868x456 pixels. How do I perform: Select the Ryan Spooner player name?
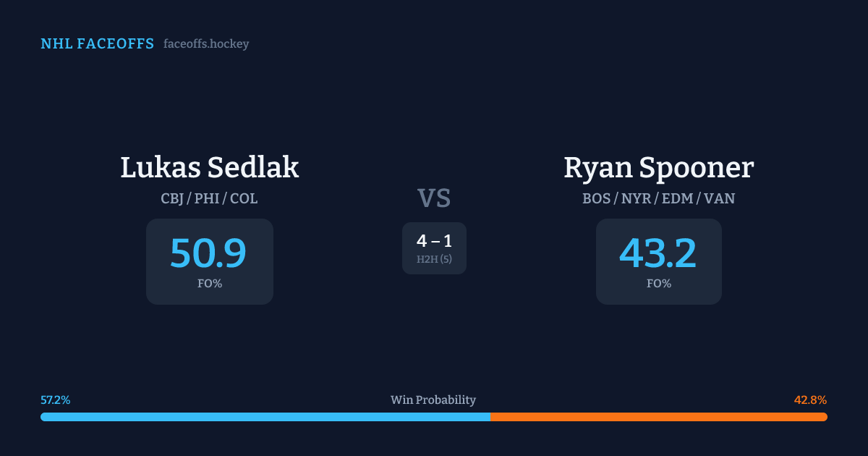[x=658, y=168]
